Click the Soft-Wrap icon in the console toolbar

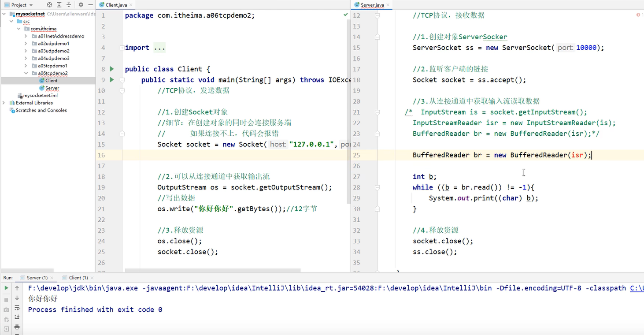click(x=17, y=308)
